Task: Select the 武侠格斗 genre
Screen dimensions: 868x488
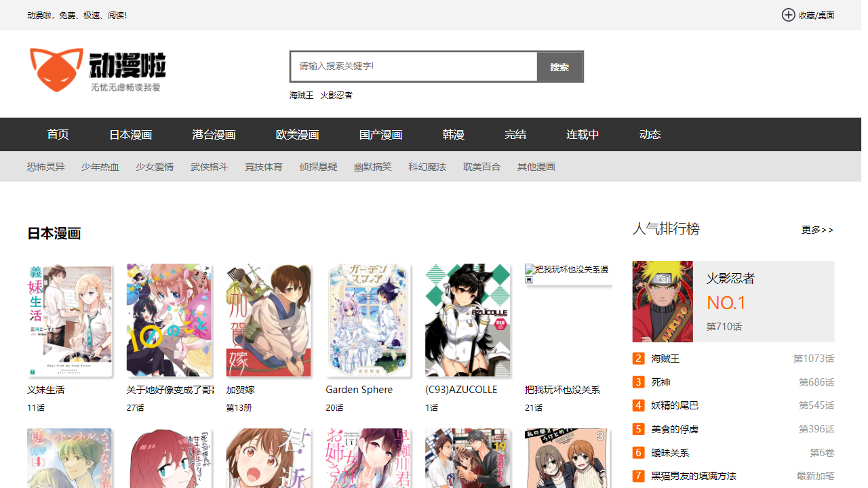Action: (x=210, y=167)
